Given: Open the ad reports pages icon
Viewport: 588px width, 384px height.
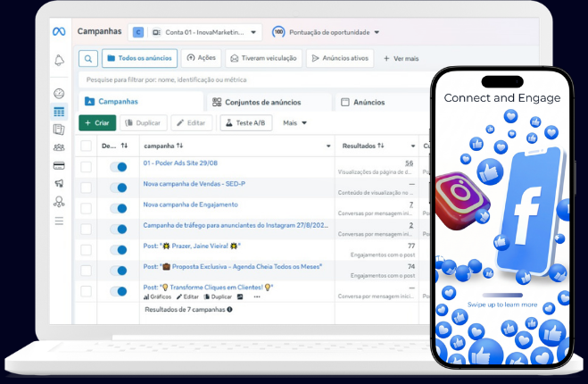Looking at the screenshot, I should pos(59,129).
